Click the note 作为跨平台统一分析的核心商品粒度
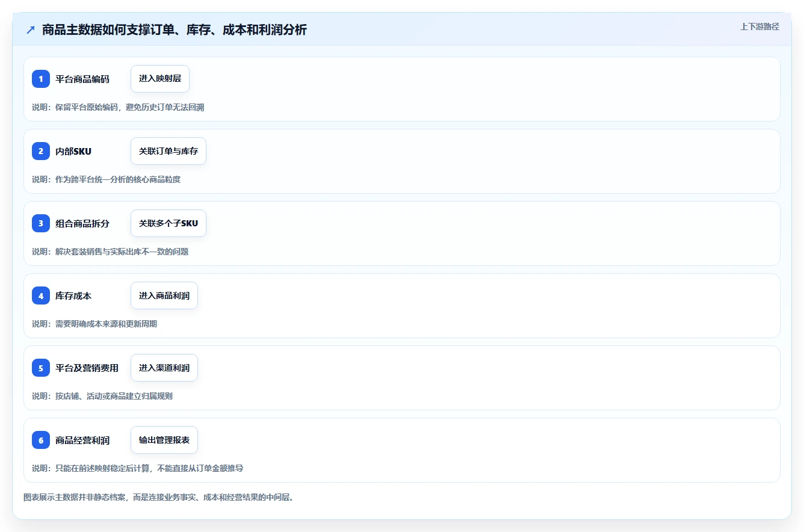The image size is (804, 532). point(118,179)
